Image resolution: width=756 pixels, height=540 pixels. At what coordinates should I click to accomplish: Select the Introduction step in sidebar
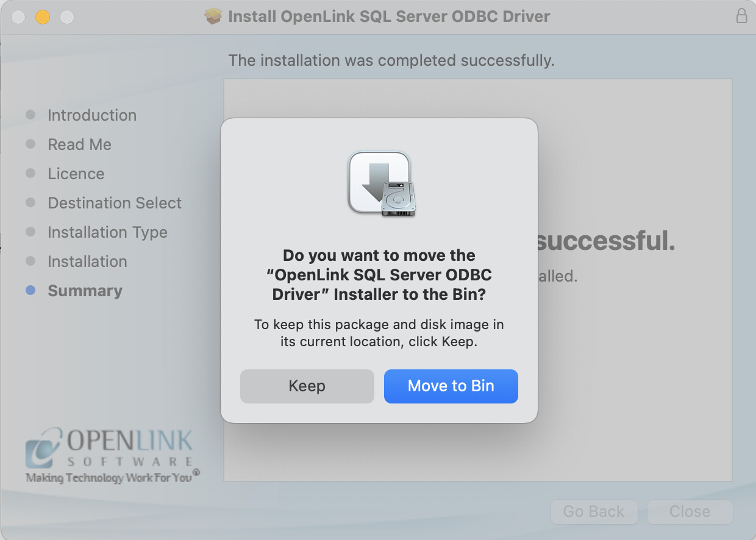point(92,115)
